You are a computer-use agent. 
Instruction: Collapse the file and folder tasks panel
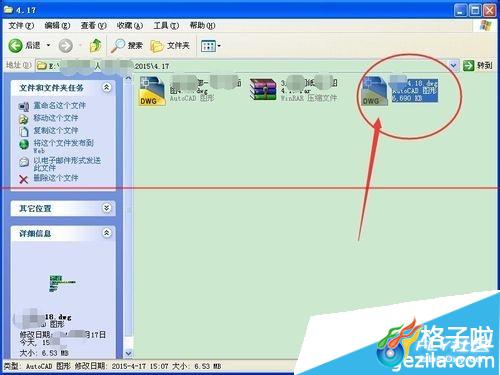point(106,88)
